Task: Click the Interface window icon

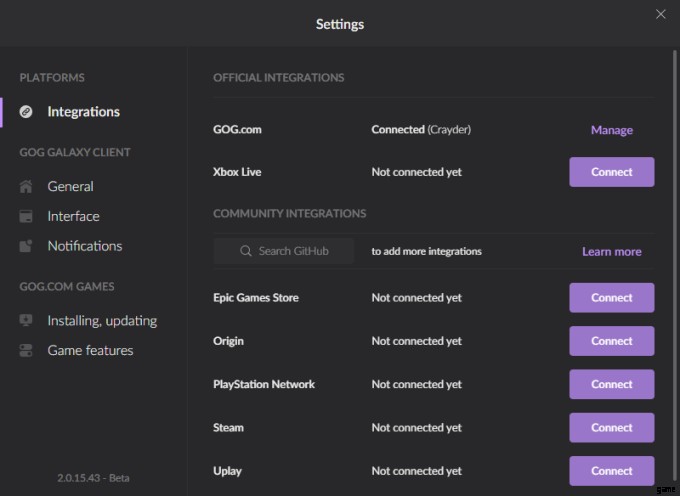Action: (27, 216)
